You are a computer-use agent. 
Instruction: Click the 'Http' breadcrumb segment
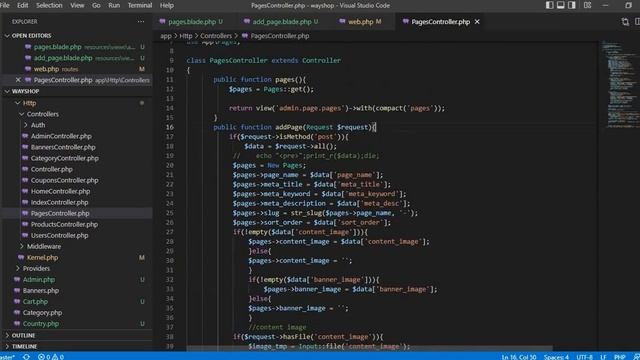pos(186,36)
